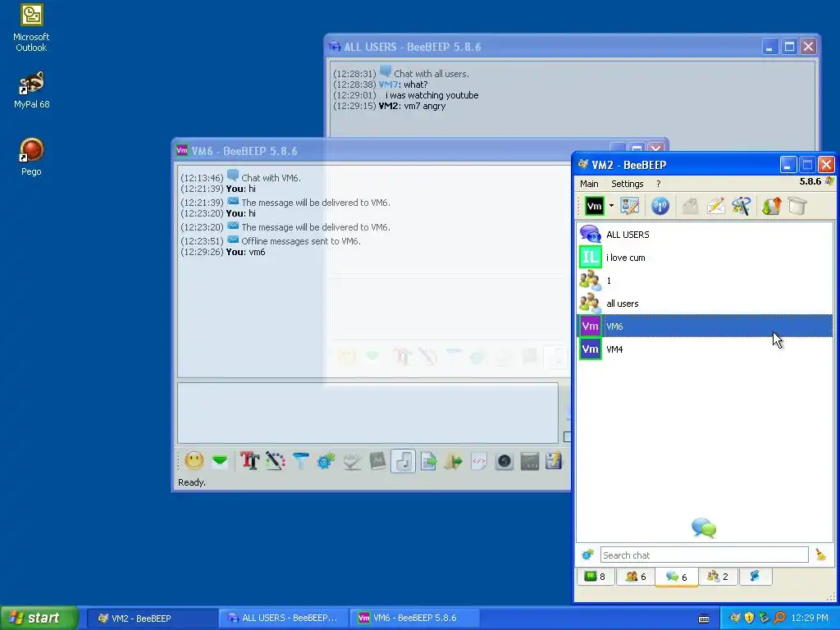Click the chat bubbles icon at bottom of chat list
The image size is (840, 630).
(704, 527)
